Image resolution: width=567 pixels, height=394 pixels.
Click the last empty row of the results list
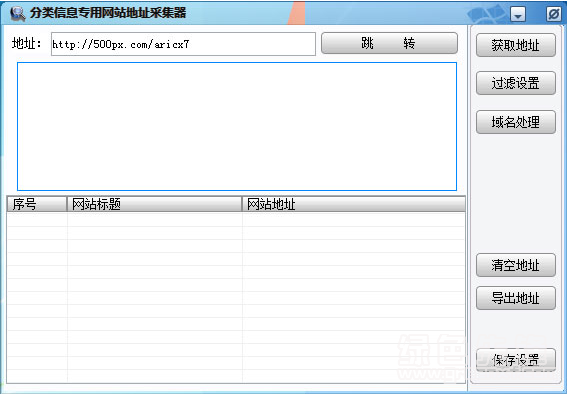coord(236,376)
